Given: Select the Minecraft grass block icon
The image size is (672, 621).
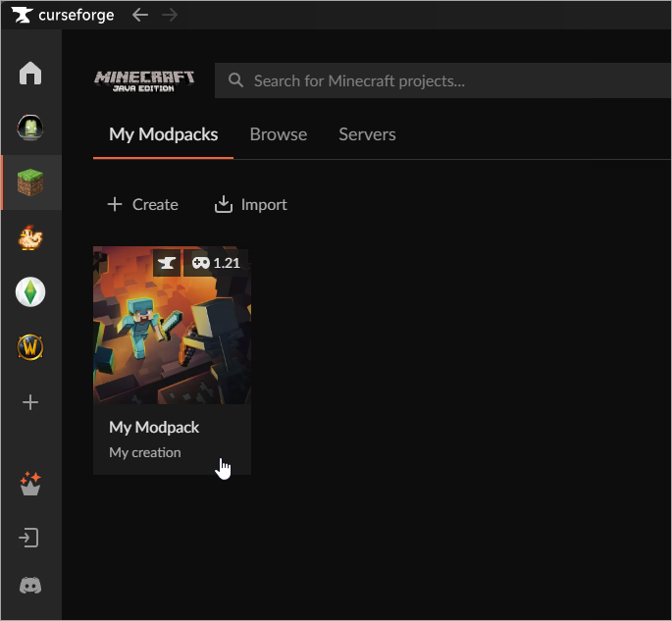Looking at the screenshot, I should coord(30,182).
